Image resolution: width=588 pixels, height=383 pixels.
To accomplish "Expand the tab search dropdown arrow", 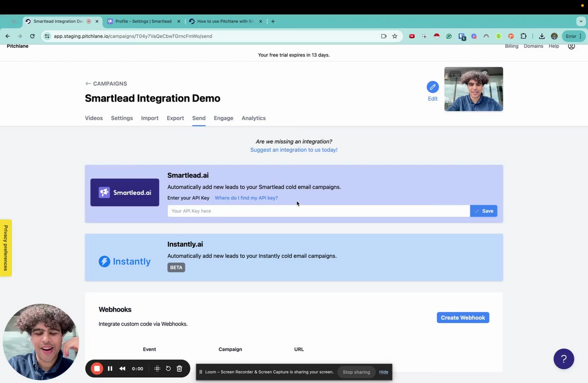I will 581,21.
